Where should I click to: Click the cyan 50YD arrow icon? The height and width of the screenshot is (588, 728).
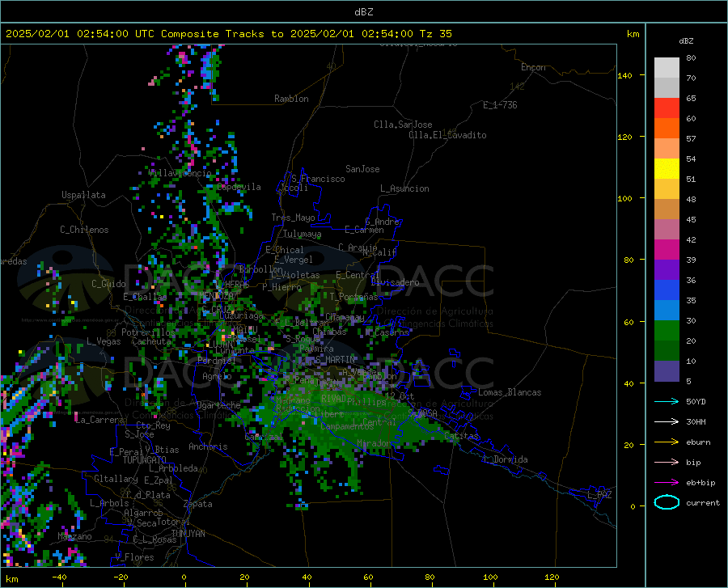pyautogui.click(x=667, y=401)
